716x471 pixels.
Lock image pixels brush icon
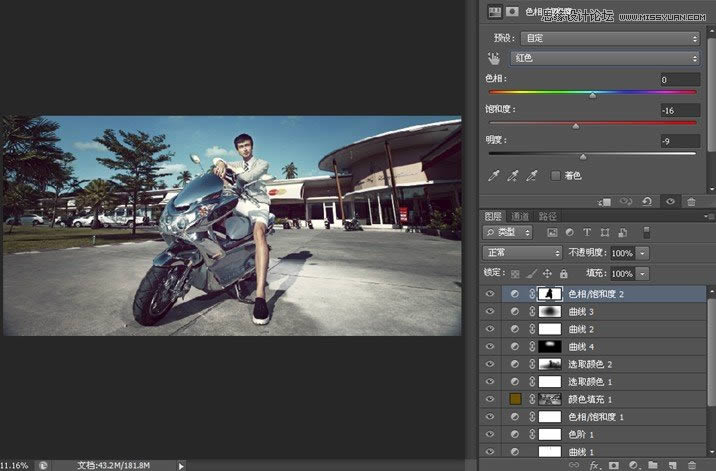531,274
